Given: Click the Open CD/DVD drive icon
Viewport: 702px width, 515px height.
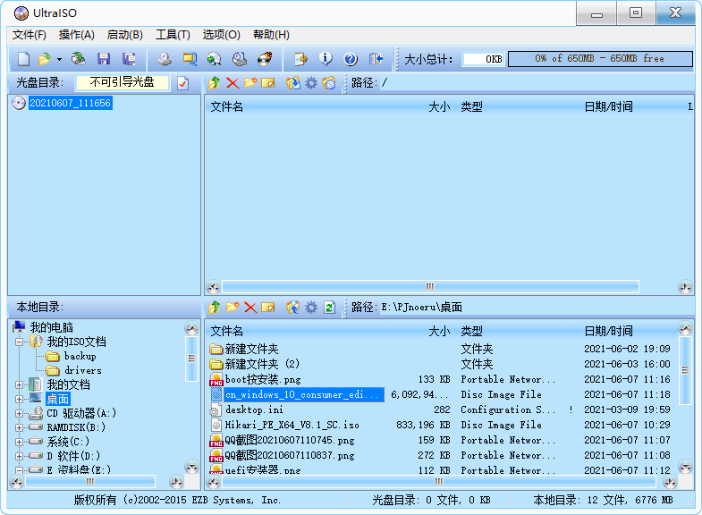Looking at the screenshot, I should 78,59.
